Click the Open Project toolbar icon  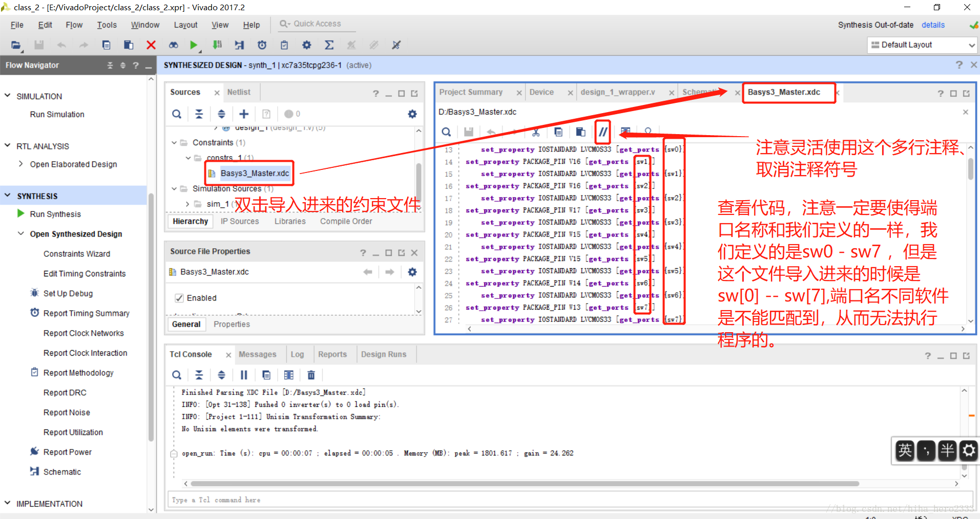16,45
